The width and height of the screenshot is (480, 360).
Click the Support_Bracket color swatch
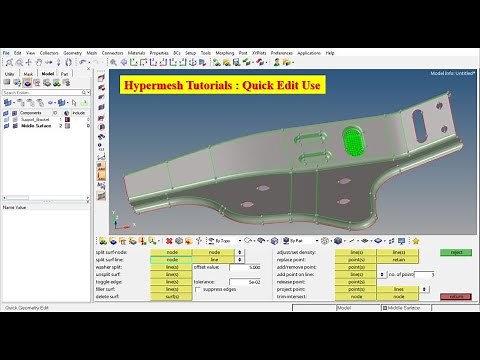pyautogui.click(x=67, y=119)
